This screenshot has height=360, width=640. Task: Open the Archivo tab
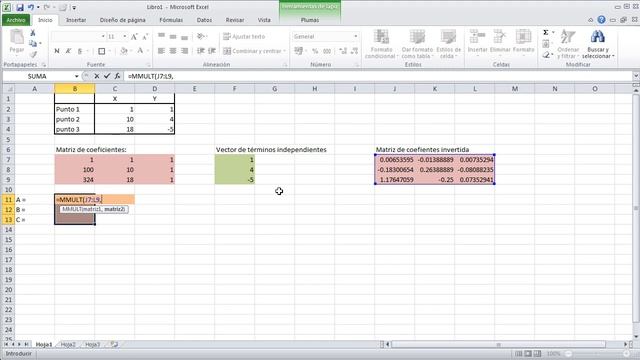pos(16,20)
